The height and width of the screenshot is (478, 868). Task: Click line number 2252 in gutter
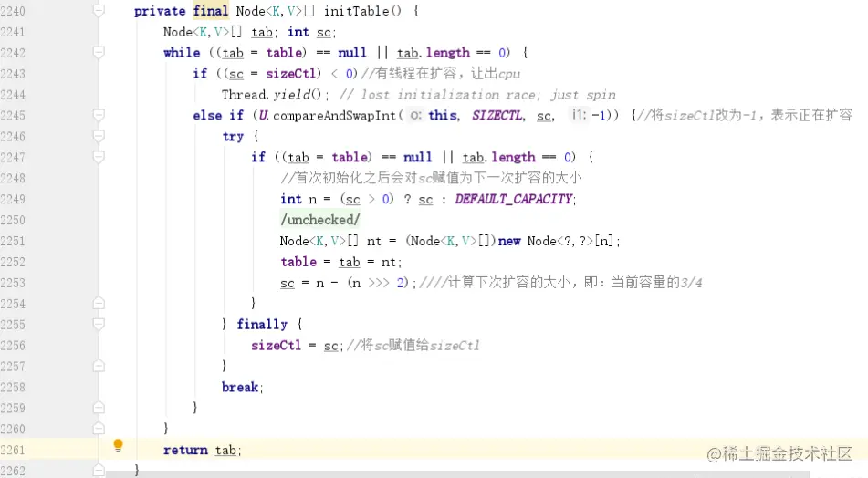click(13, 262)
